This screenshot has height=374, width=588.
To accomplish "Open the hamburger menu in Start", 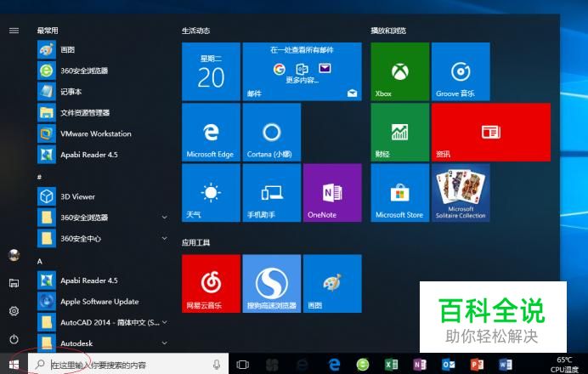I will click(x=14, y=31).
